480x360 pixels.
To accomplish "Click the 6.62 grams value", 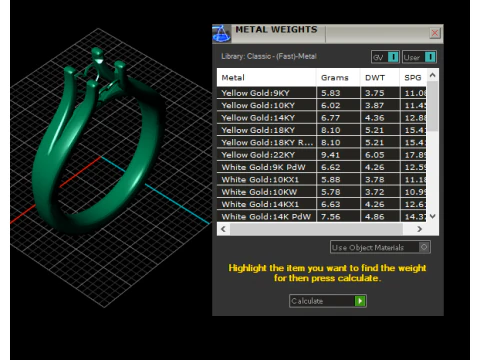I will 331,167.
